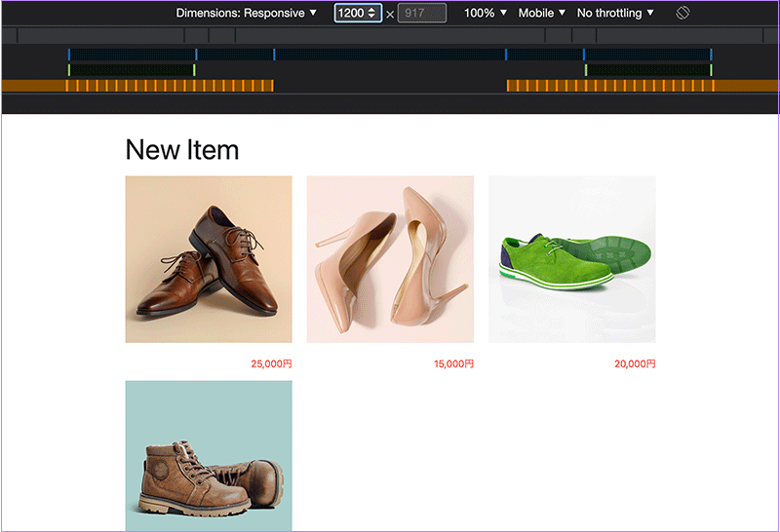Click the viewport height field showing 917

pos(421,13)
